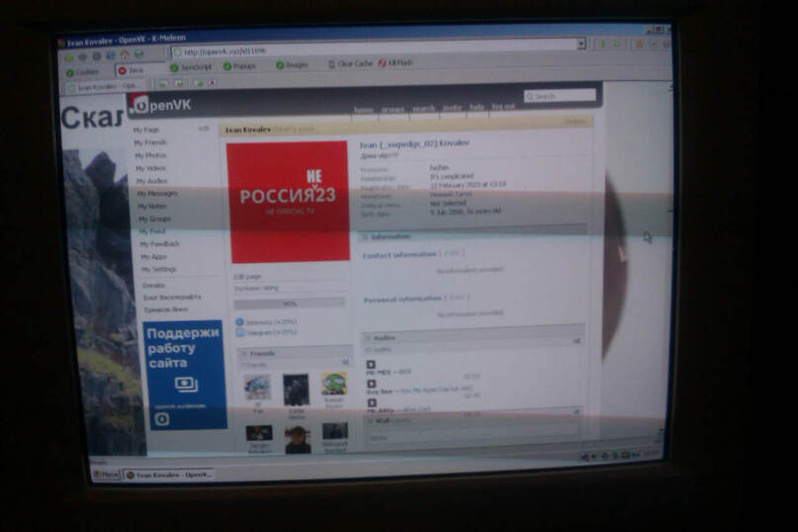This screenshot has width=798, height=532.
Task: Open the help link in OpenVK header
Action: pos(477,107)
